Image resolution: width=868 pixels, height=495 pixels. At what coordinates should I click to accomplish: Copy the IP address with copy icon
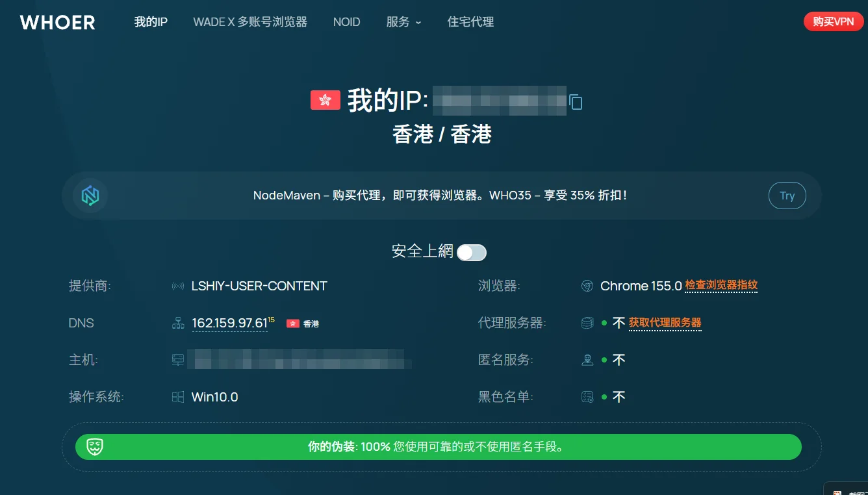pos(576,101)
